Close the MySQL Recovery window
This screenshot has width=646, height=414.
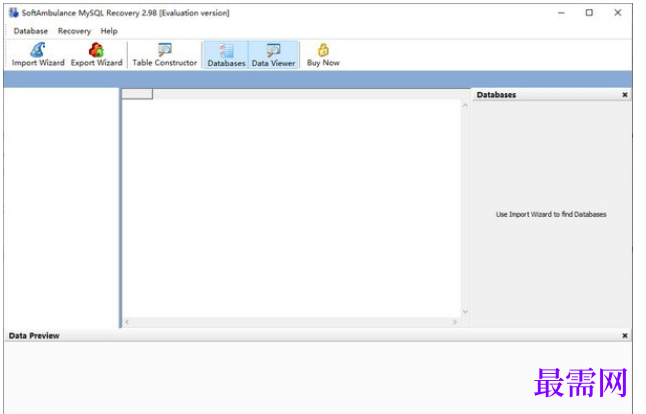618,13
